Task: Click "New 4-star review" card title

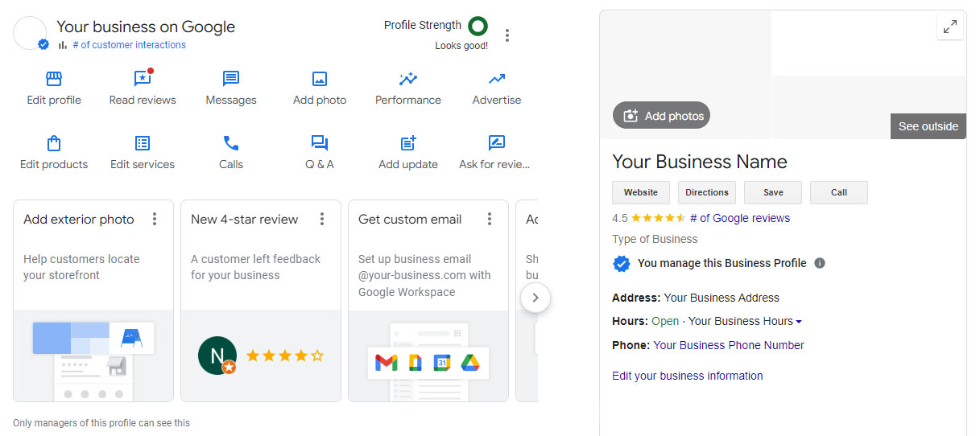Action: click(x=244, y=219)
